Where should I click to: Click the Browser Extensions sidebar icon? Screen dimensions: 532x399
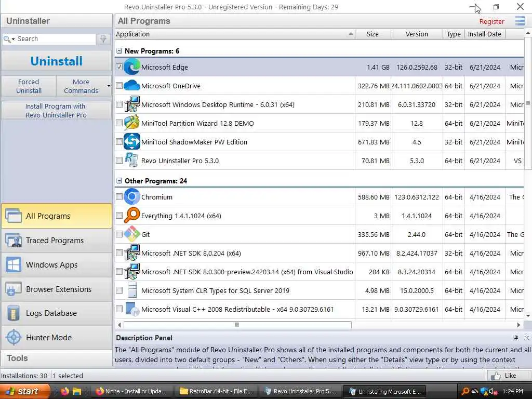(14, 289)
